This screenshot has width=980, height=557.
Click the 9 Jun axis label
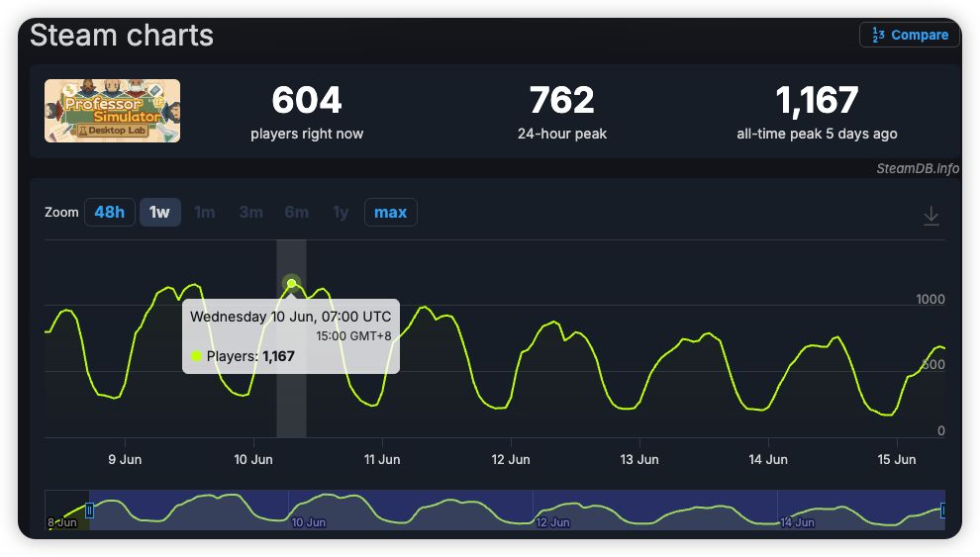point(125,460)
